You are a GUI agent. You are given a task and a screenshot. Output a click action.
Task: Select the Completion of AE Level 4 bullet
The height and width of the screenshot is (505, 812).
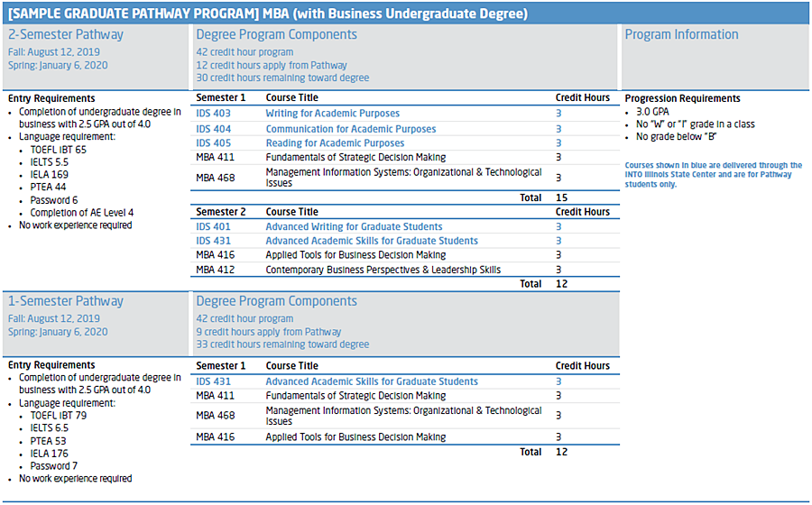[81, 213]
